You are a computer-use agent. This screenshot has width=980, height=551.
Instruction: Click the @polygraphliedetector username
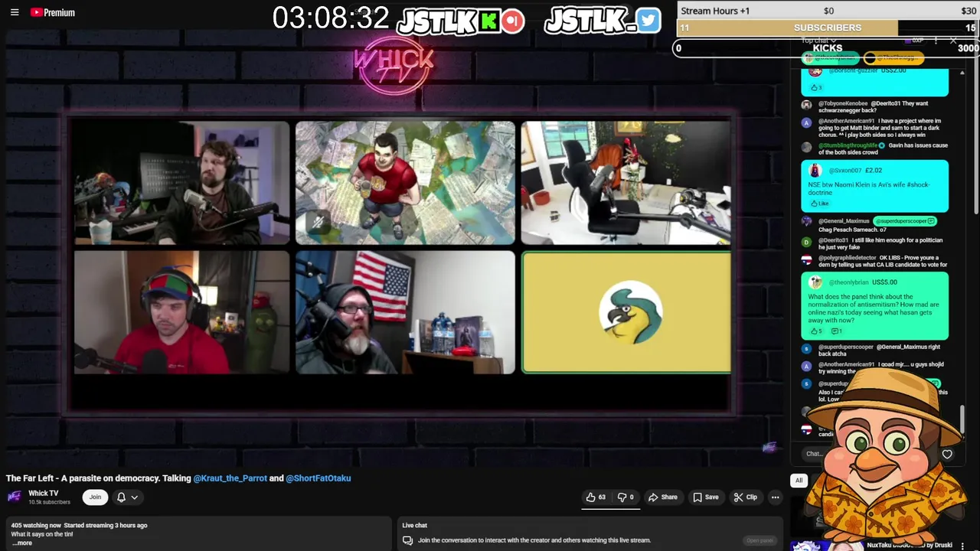pyautogui.click(x=848, y=258)
